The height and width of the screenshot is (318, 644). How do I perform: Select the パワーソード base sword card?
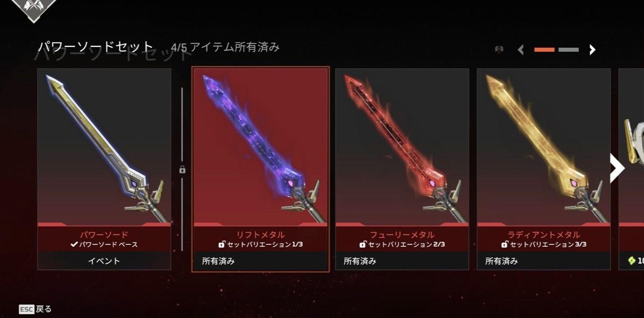tap(104, 169)
